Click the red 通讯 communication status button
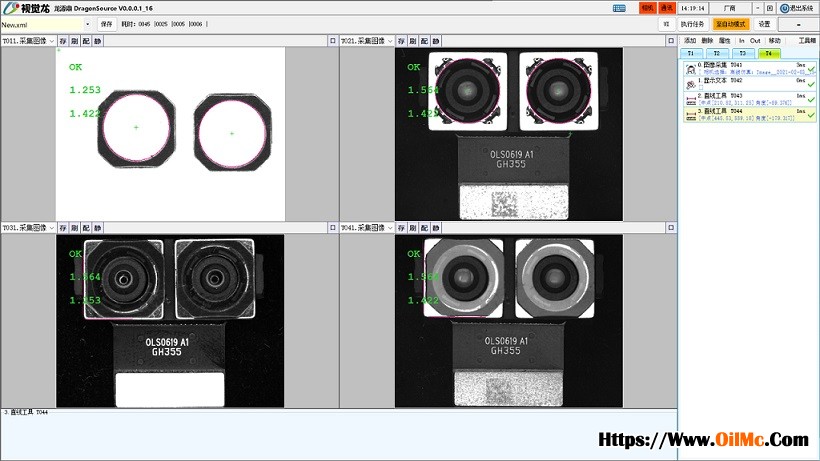820x461 pixels. (666, 8)
